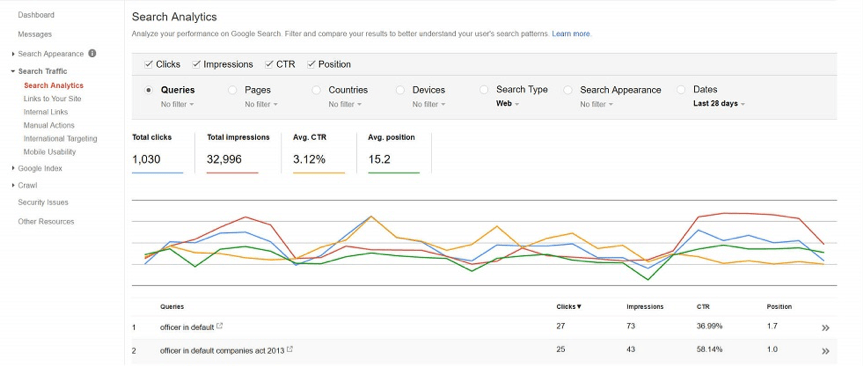Open the Search Type 'Web' dropdown
This screenshot has width=864, height=375.
click(x=507, y=104)
